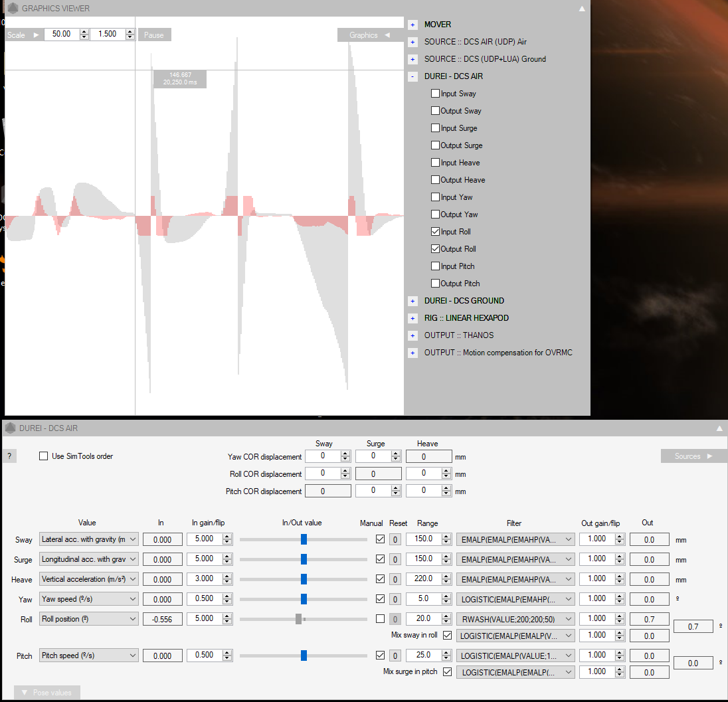The height and width of the screenshot is (702, 728).
Task: Expand RIG :: LINEAR HEXAPOD section
Action: (x=412, y=319)
